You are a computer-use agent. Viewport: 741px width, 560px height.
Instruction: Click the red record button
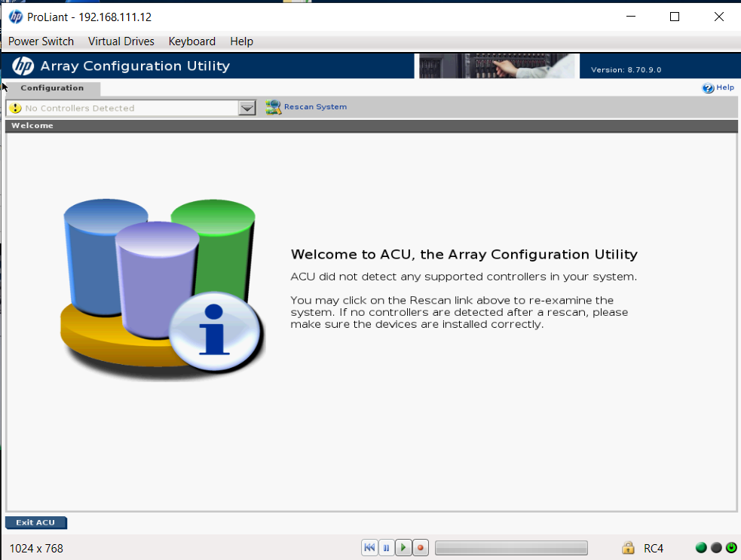(x=421, y=548)
